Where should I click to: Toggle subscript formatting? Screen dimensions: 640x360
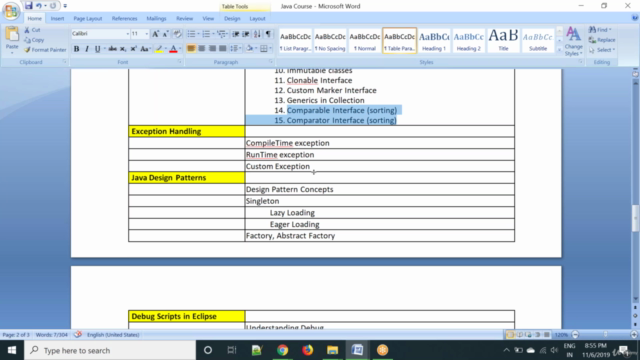point(123,49)
